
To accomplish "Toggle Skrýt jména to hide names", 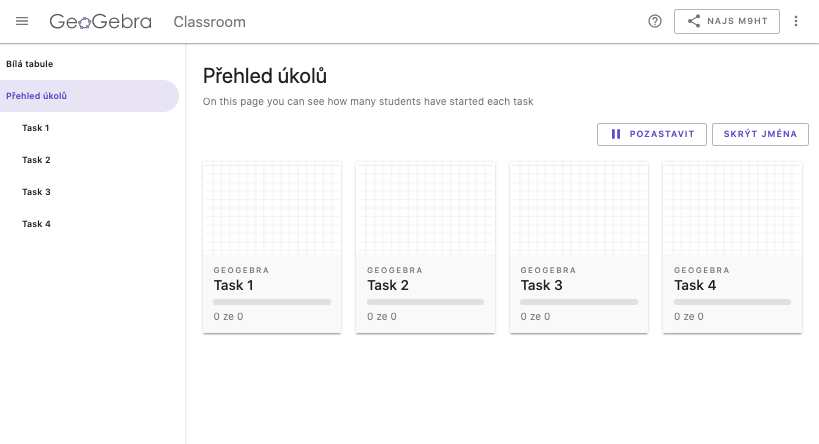I will click(760, 134).
